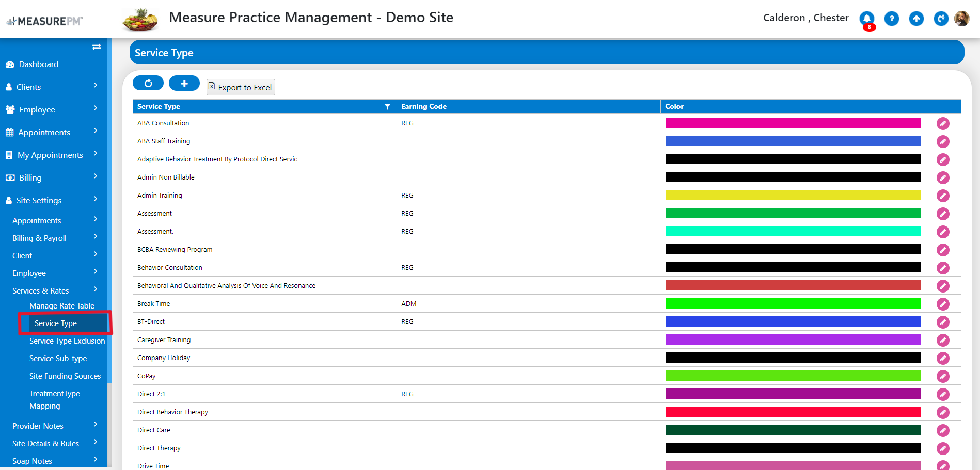This screenshot has height=470, width=980.
Task: Edit the ABA Staff Training row
Action: click(943, 141)
